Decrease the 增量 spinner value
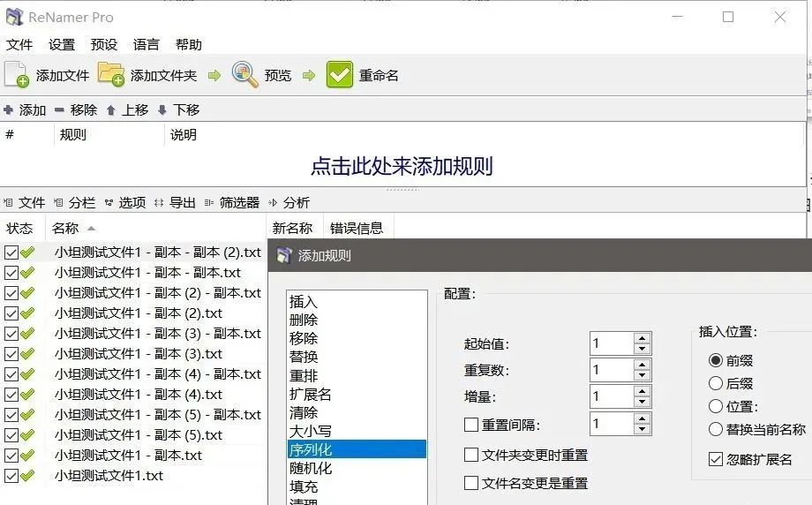The image size is (812, 505). (x=643, y=402)
